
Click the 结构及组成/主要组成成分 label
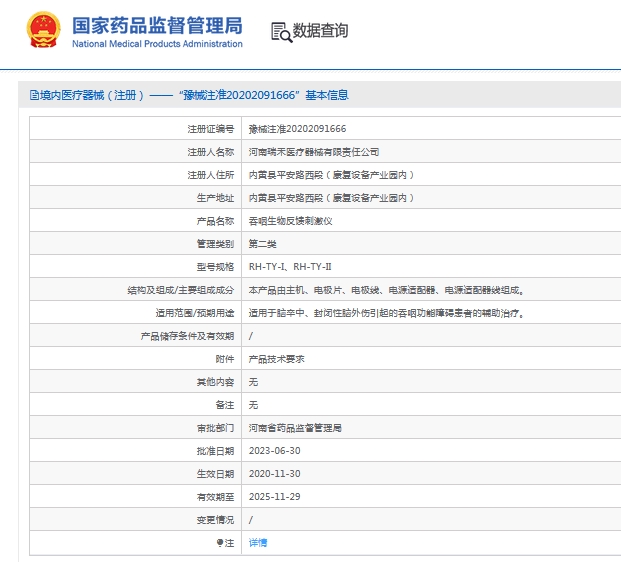point(181,290)
